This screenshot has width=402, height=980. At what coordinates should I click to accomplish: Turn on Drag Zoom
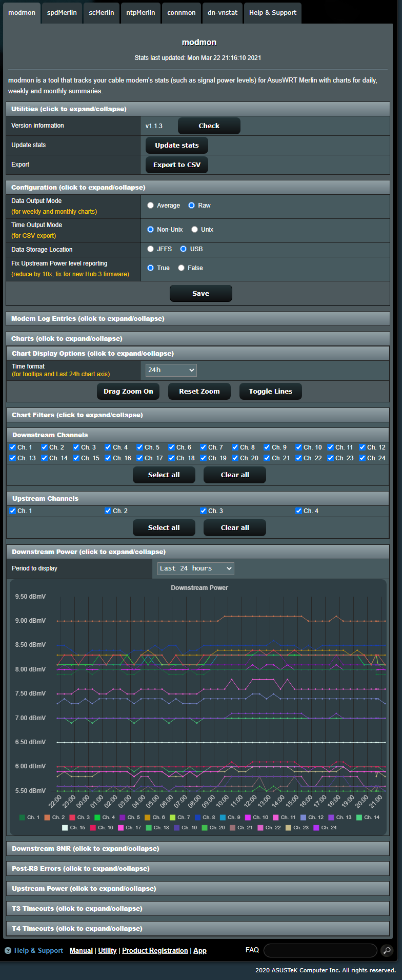(x=128, y=391)
